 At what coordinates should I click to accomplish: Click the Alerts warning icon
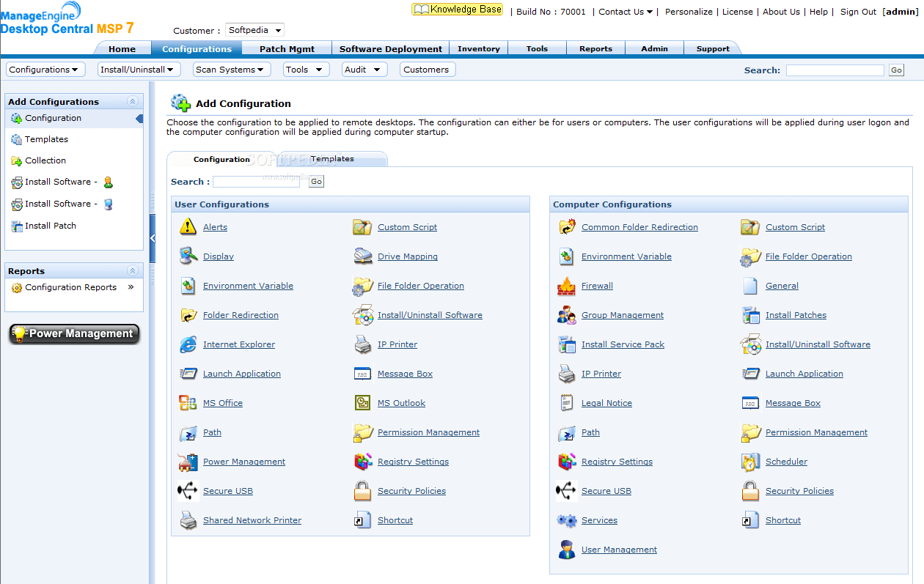coord(188,227)
